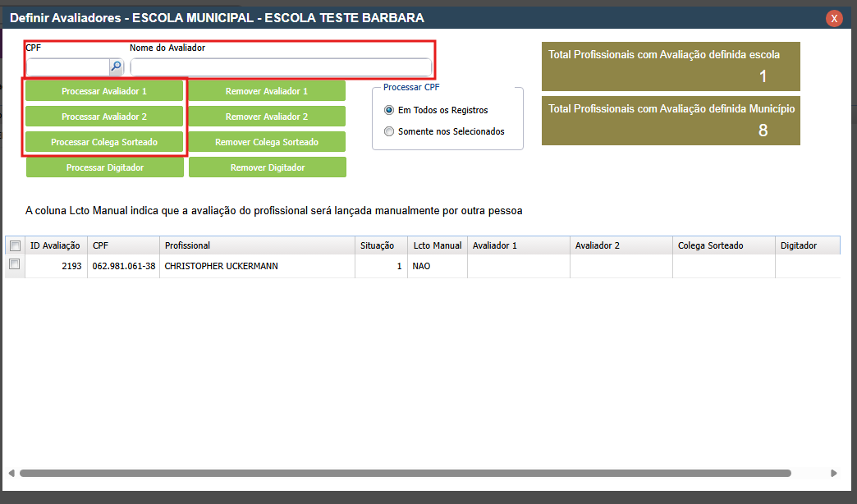The image size is (857, 504).
Task: Click Remover Avaliador 2 button
Action: tap(267, 117)
